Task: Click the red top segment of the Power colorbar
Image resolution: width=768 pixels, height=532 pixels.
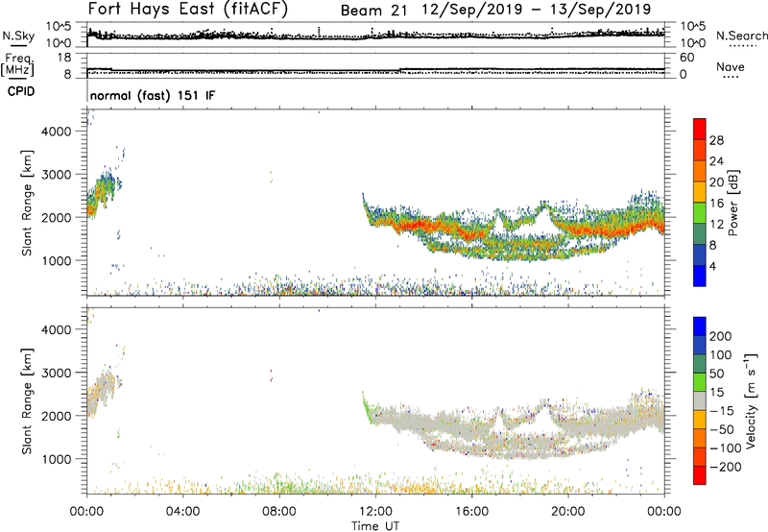Action: point(700,129)
